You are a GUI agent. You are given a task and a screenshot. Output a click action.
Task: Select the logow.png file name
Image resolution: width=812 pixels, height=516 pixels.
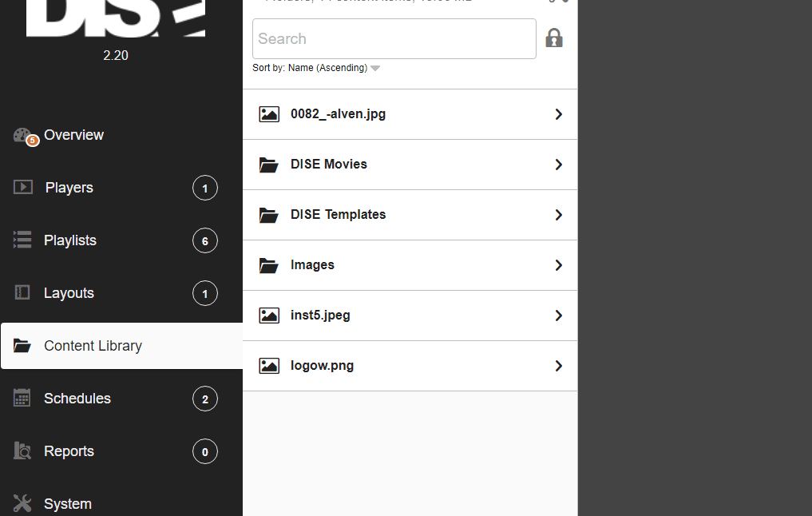pyautogui.click(x=322, y=365)
